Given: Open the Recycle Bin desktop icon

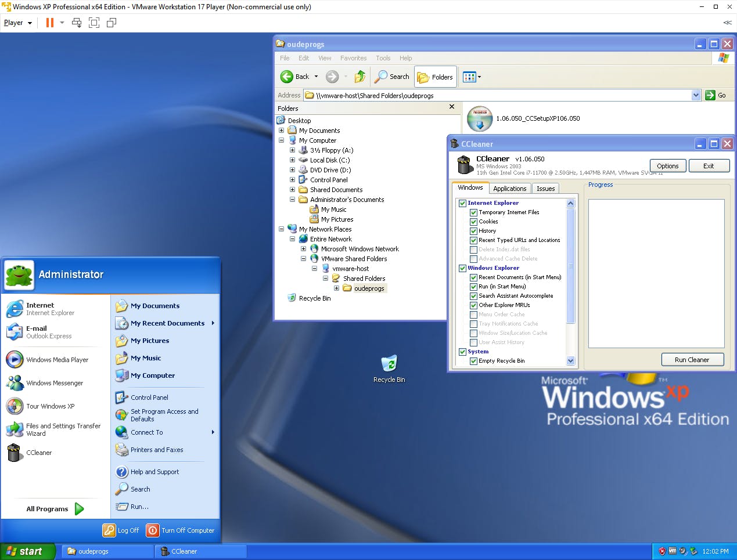Looking at the screenshot, I should coord(389,364).
